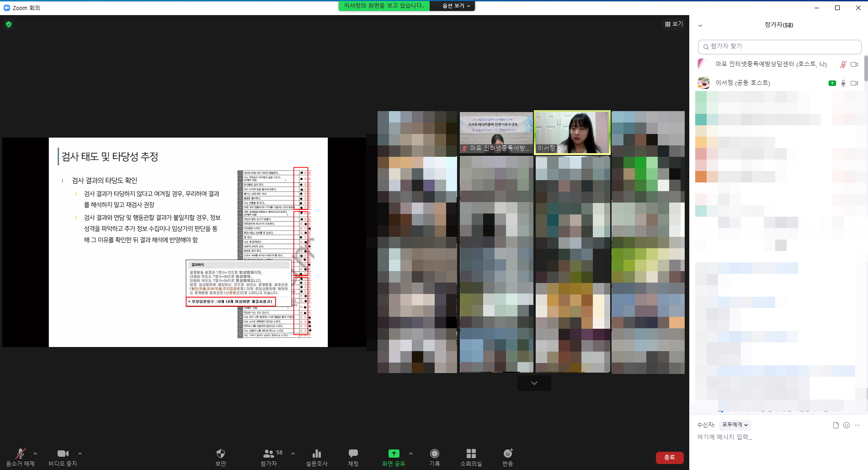The width and height of the screenshot is (868, 470).
Task: Expand the 수신자 모두에게 recipient dropdown
Action: [x=735, y=425]
